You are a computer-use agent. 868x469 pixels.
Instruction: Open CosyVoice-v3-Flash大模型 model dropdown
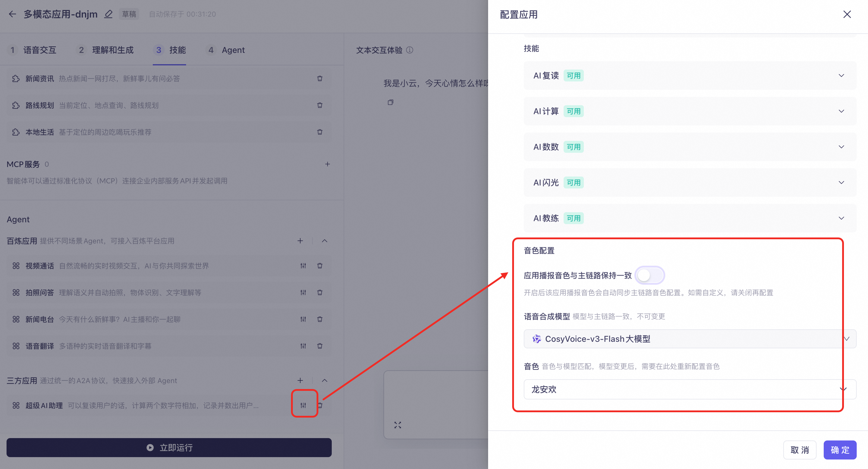click(x=689, y=339)
